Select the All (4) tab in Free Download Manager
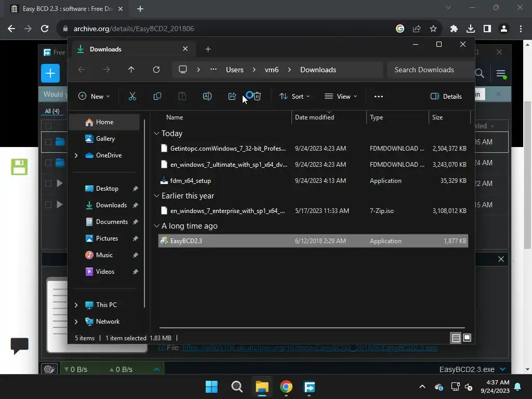The image size is (532, 399). pos(52,111)
